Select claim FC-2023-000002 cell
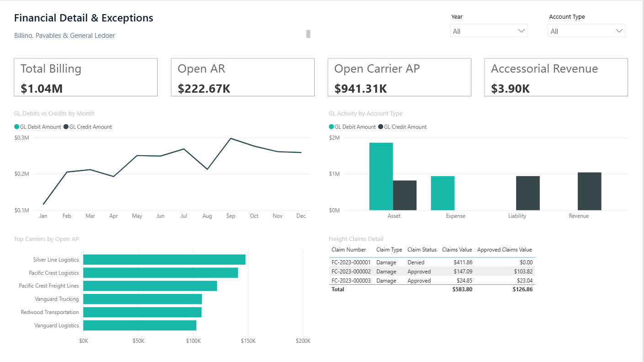This screenshot has width=644, height=362. click(x=351, y=272)
